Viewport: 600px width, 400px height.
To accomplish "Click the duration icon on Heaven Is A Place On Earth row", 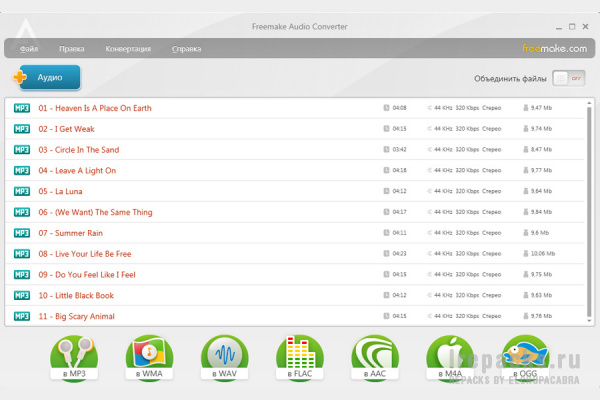I will point(386,108).
